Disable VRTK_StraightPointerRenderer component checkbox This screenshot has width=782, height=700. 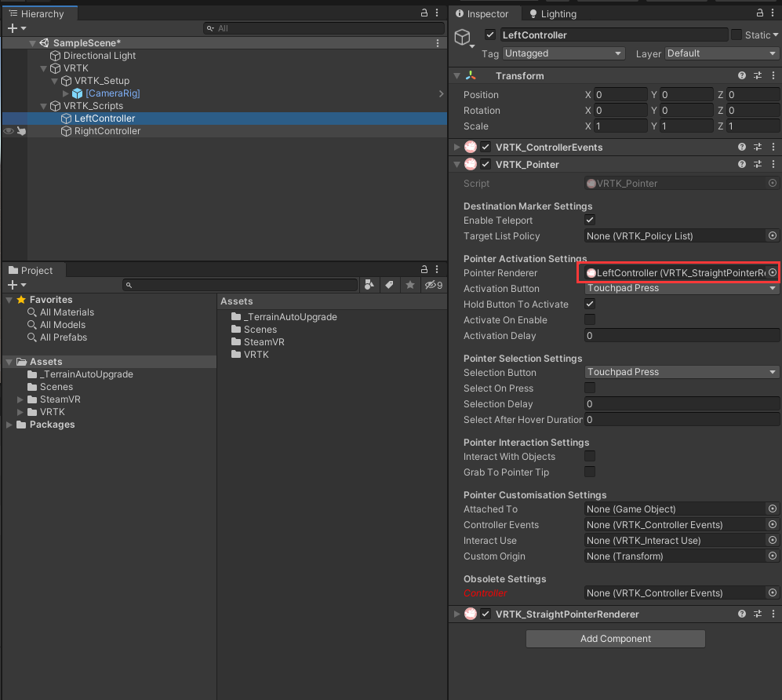click(x=486, y=614)
